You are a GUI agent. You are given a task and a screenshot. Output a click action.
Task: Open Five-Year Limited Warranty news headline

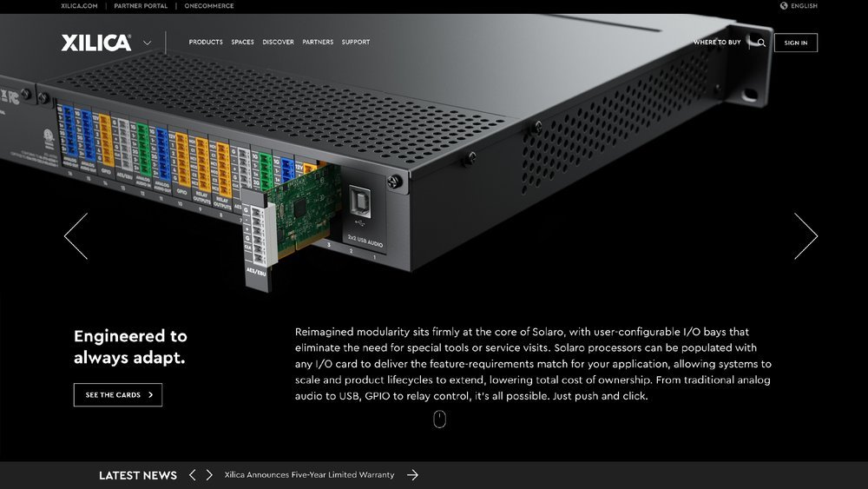pyautogui.click(x=310, y=474)
